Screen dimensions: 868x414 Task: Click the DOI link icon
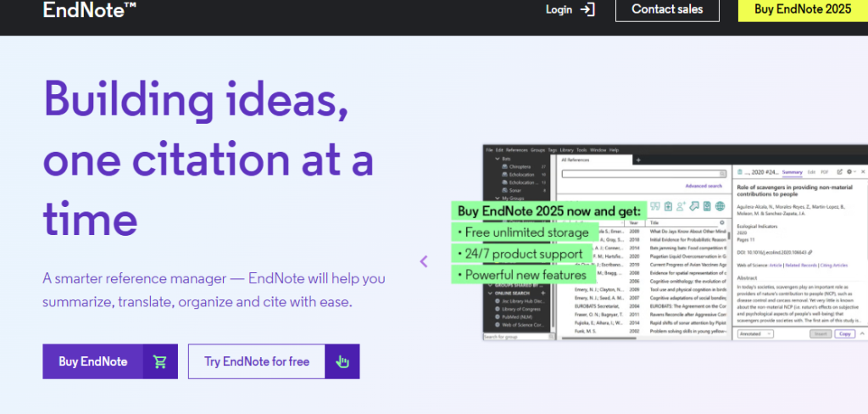[810, 252]
